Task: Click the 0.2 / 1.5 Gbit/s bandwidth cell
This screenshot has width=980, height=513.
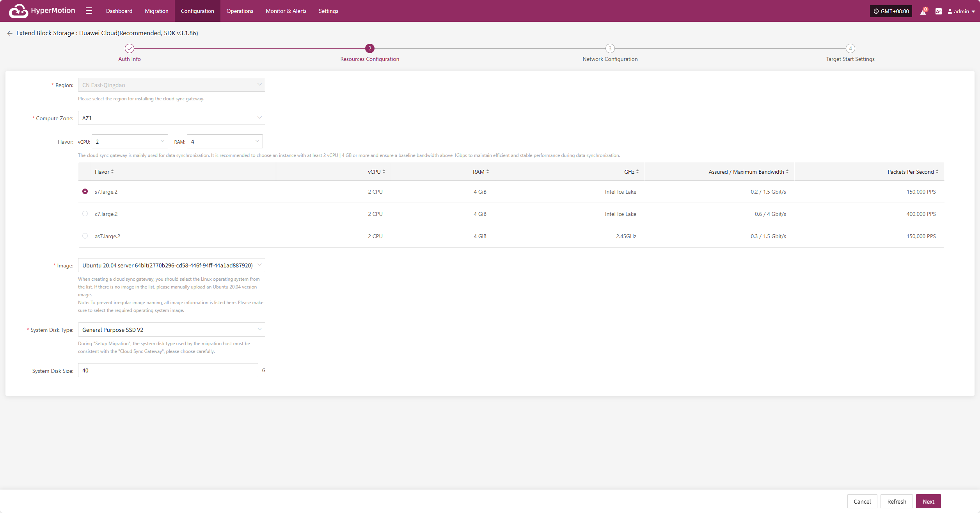Action: (x=769, y=192)
